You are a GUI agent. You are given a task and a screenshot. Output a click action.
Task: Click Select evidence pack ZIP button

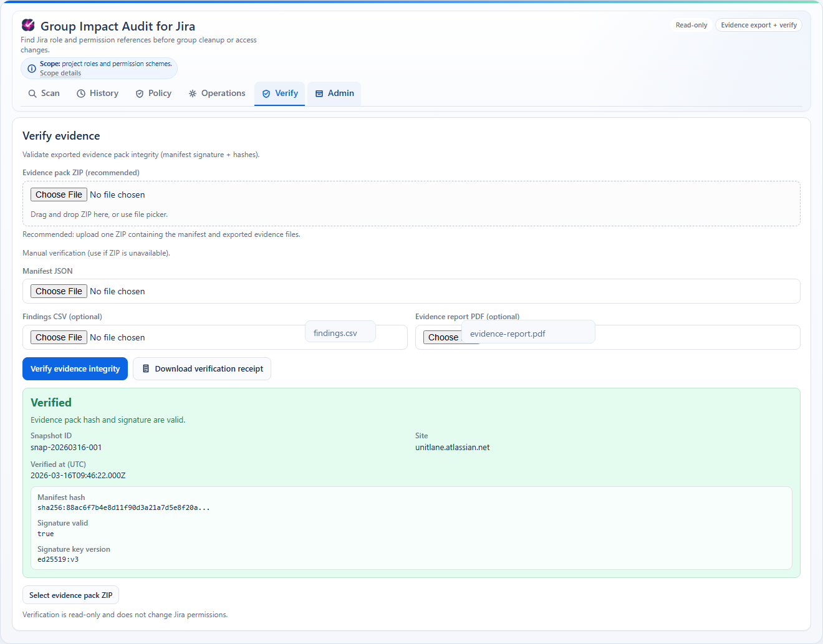pyautogui.click(x=70, y=595)
